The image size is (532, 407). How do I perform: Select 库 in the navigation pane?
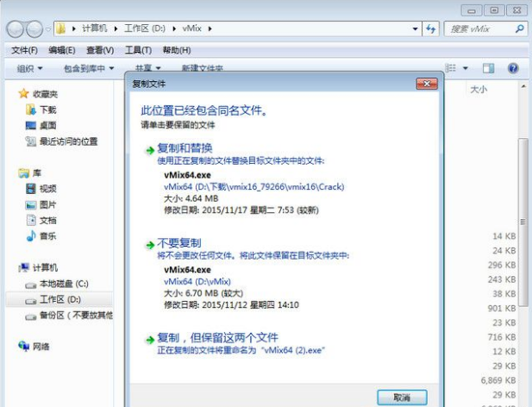click(36, 173)
